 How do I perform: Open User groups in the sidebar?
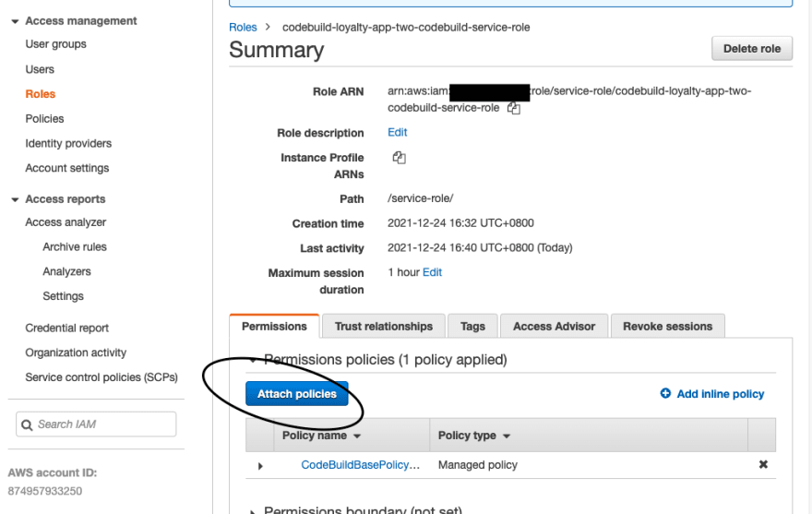point(56,44)
